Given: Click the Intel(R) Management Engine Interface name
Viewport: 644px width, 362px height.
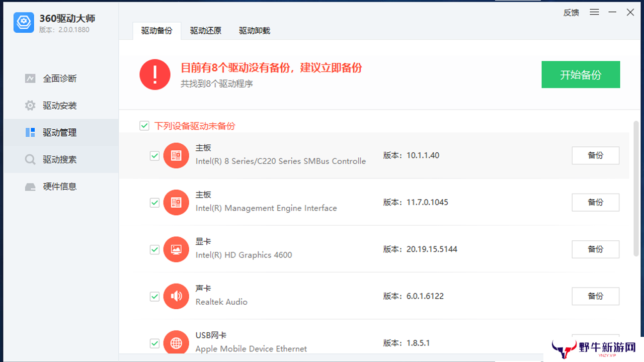Looking at the screenshot, I should pyautogui.click(x=266, y=208).
